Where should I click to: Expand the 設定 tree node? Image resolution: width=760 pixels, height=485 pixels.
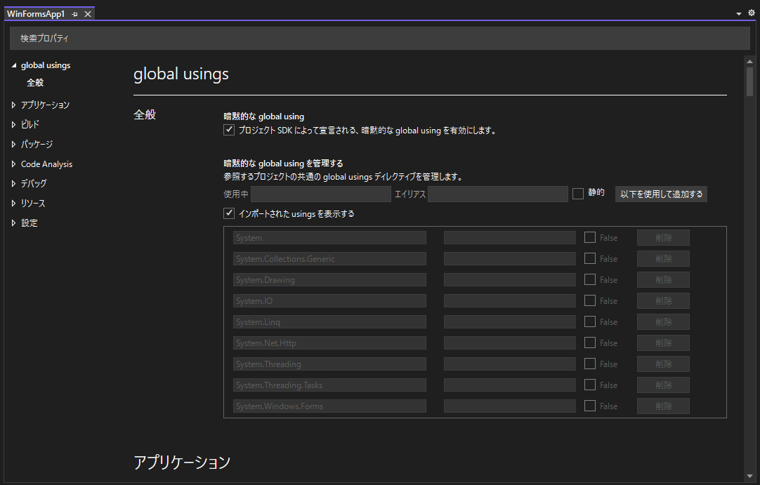(14, 223)
